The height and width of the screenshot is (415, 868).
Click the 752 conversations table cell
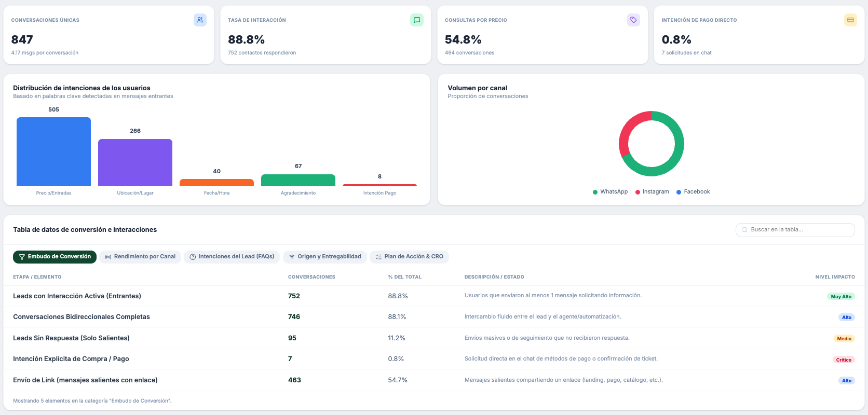[294, 296]
